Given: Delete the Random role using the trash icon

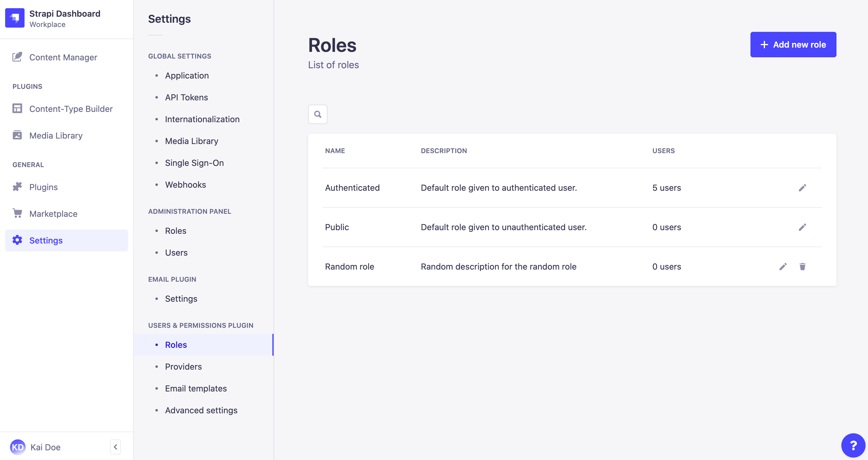Looking at the screenshot, I should click(x=803, y=267).
